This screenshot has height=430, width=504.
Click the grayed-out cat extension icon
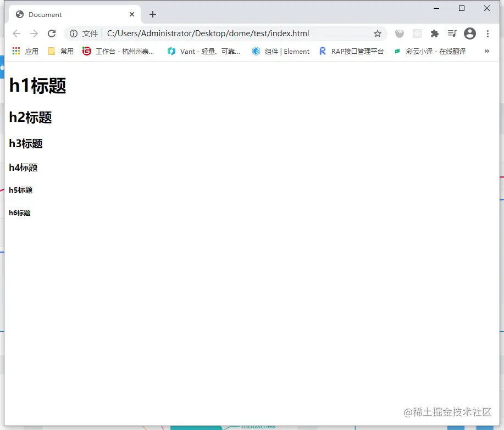pyautogui.click(x=400, y=33)
